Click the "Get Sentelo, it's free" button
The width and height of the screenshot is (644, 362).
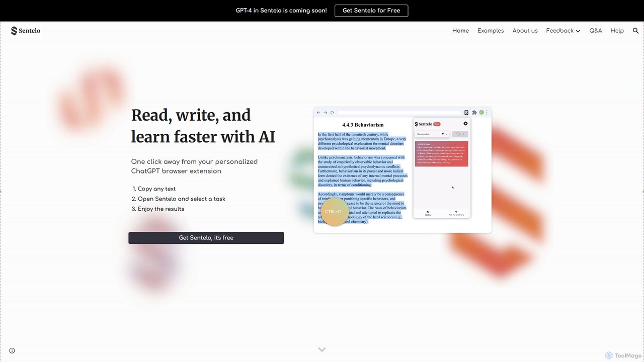[206, 238]
